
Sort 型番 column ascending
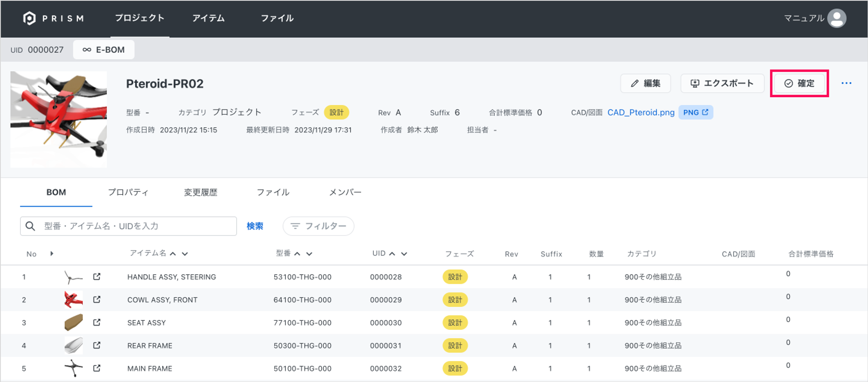[x=297, y=254]
